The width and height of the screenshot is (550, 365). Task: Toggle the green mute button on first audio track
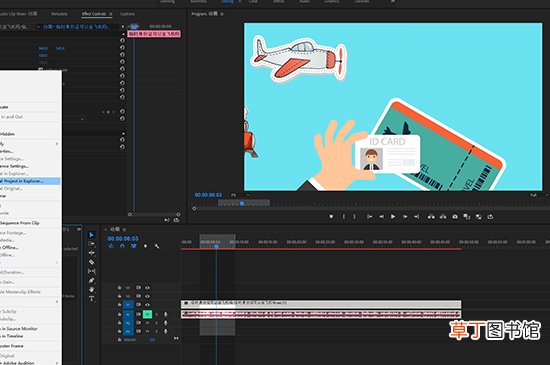tap(147, 314)
